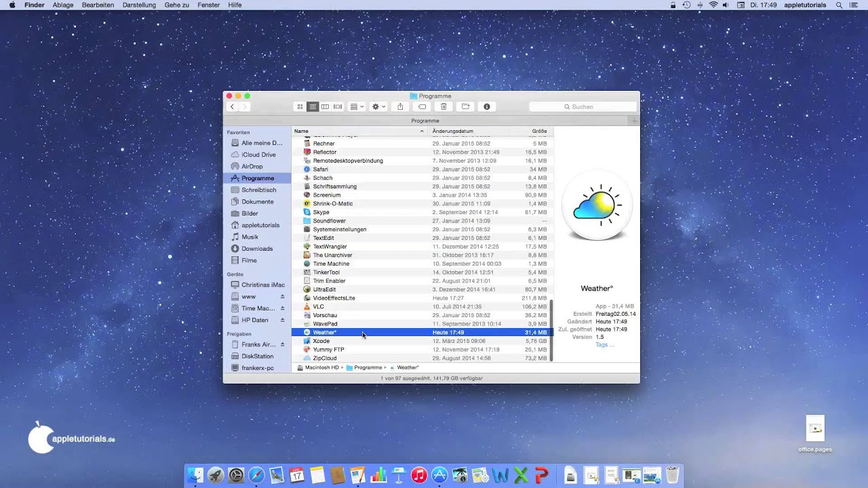
Task: Select the Safari app row
Action: pyautogui.click(x=422, y=169)
